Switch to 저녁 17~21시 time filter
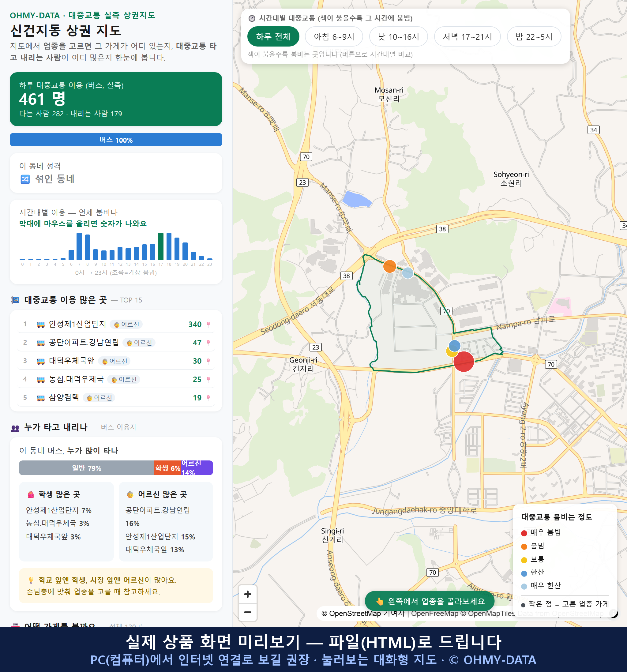 [x=467, y=36]
